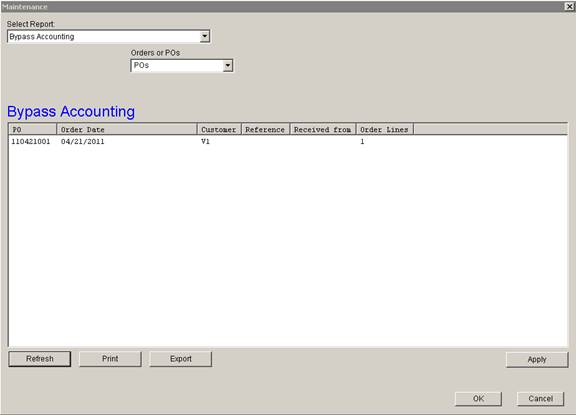
Task: Click the Order Lines column header
Action: click(x=385, y=129)
